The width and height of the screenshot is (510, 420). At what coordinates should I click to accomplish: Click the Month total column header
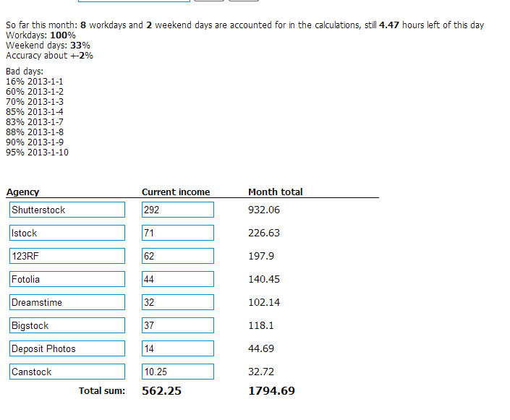tap(275, 192)
